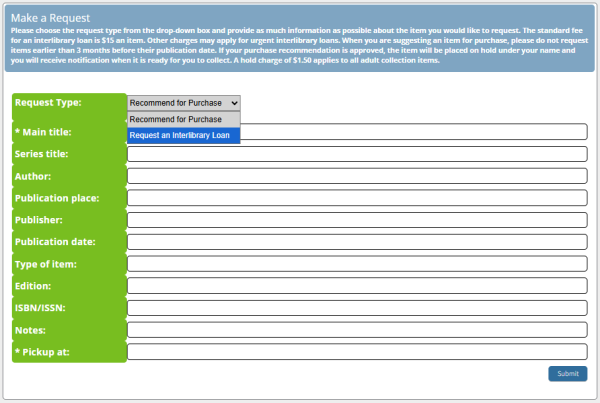Click the 'Request Type:' green label
The image size is (600, 403).
pos(48,103)
